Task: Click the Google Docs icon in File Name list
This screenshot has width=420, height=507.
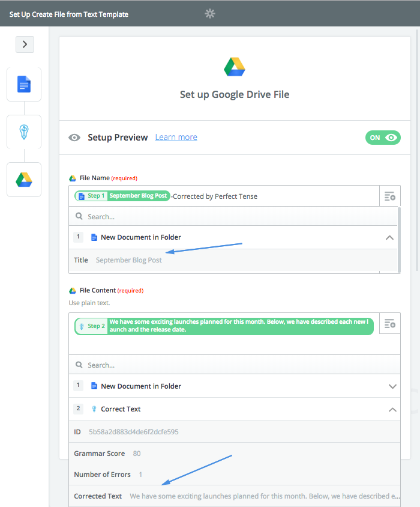Action: pos(94,237)
